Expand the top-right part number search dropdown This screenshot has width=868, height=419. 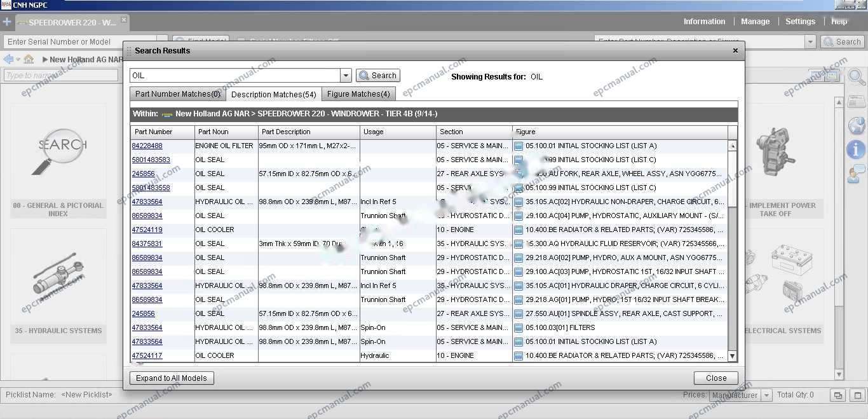coord(810,42)
